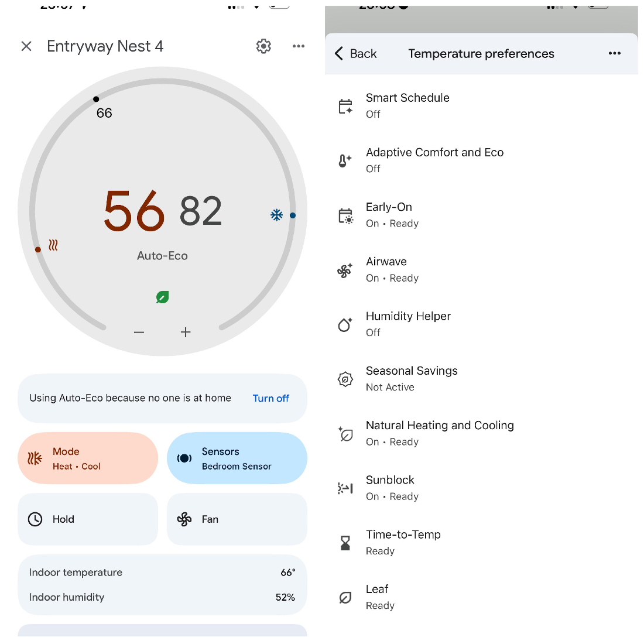Turn off Auto-Eco mode
This screenshot has height=644, width=644.
point(270,398)
